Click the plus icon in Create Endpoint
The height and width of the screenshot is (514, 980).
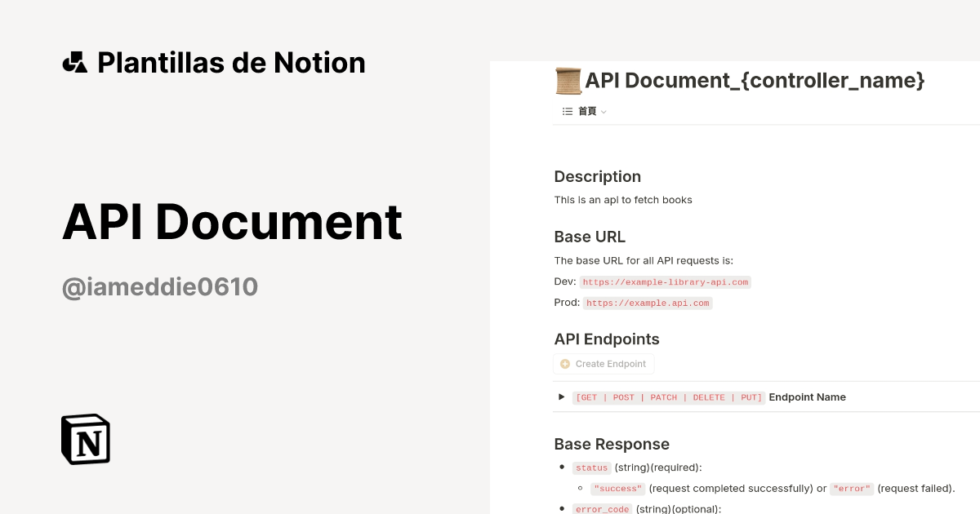pyautogui.click(x=565, y=364)
